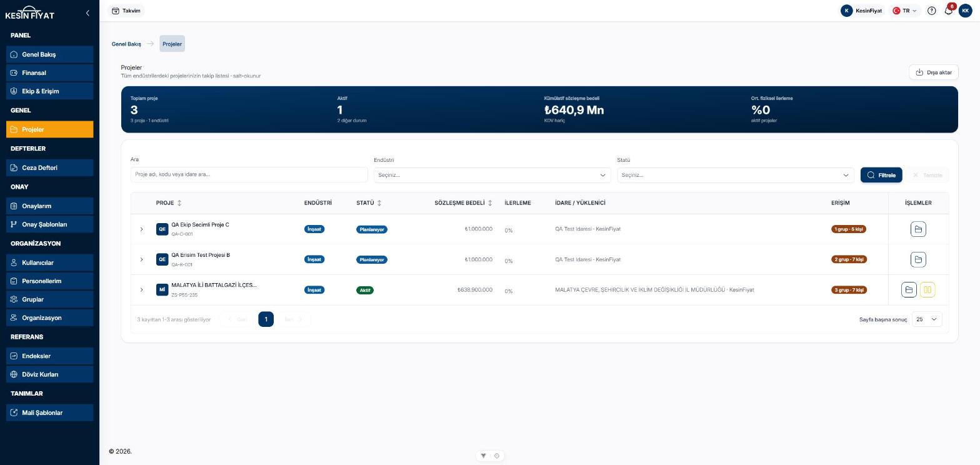
Task: Expand the MALATYA İLİ BATTALGAZİ project row
Action: tap(141, 290)
